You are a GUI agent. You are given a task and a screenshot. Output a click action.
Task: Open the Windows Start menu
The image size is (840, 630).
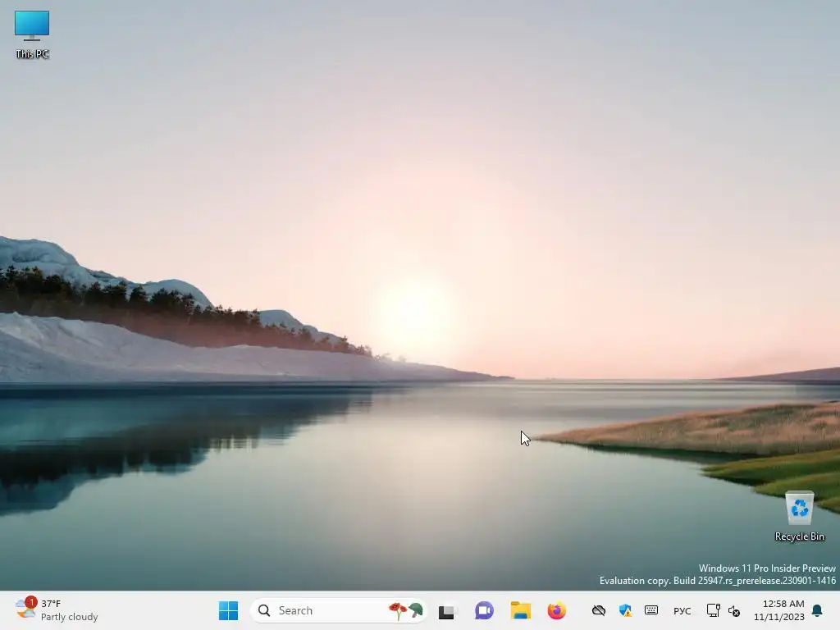tap(229, 610)
